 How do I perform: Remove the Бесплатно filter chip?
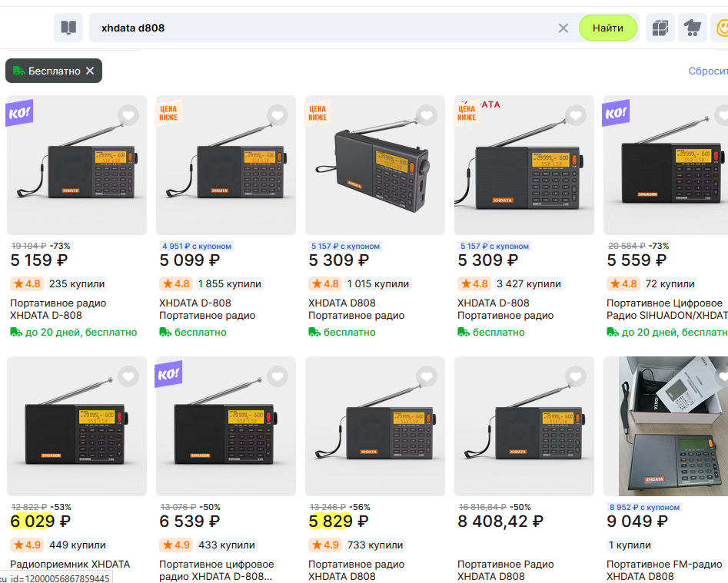90,71
